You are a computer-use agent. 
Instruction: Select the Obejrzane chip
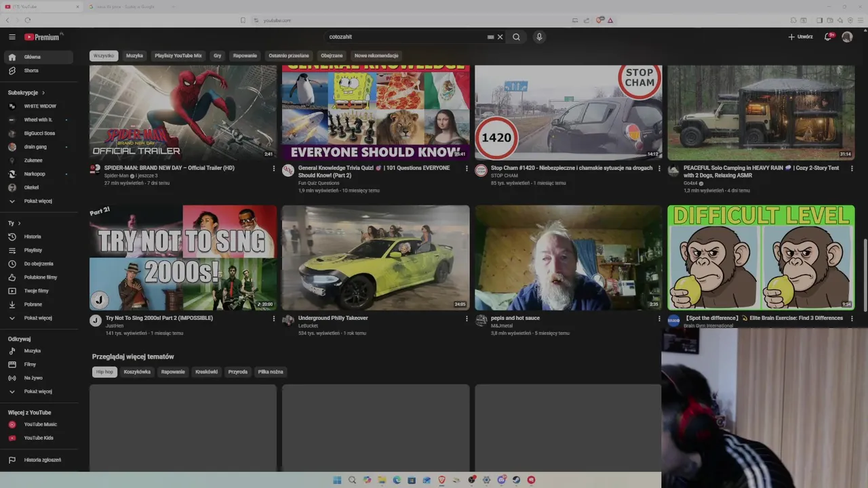click(332, 56)
